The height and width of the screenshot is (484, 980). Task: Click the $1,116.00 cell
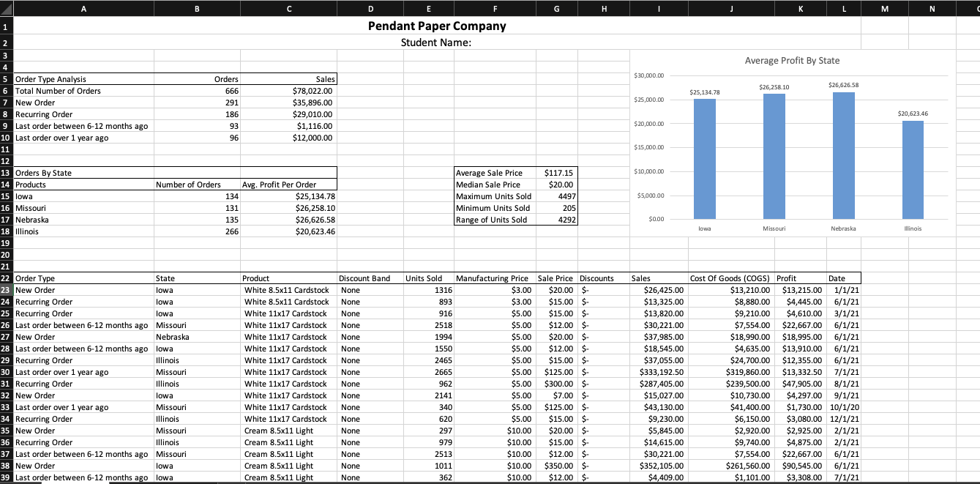pyautogui.click(x=288, y=126)
